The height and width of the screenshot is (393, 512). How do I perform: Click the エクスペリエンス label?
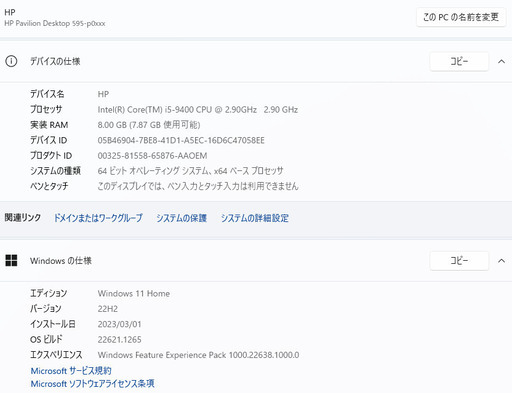56,355
